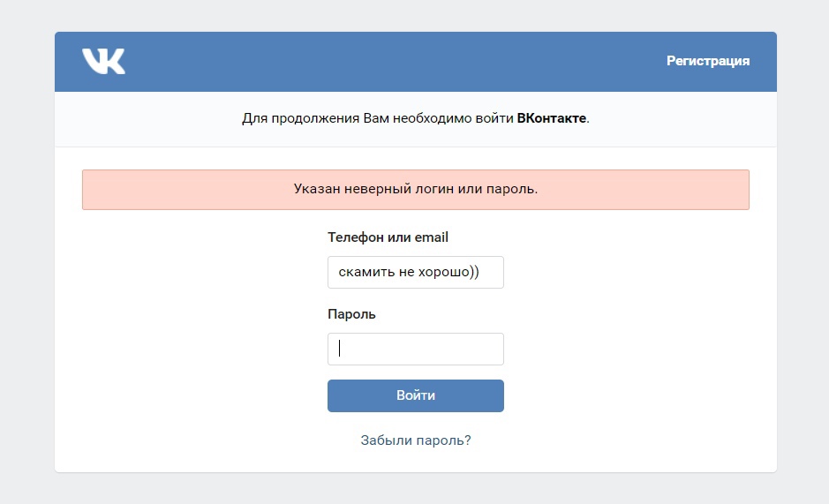Image resolution: width=829 pixels, height=504 pixels.
Task: Click the gray page background below the panel
Action: [x=415, y=489]
